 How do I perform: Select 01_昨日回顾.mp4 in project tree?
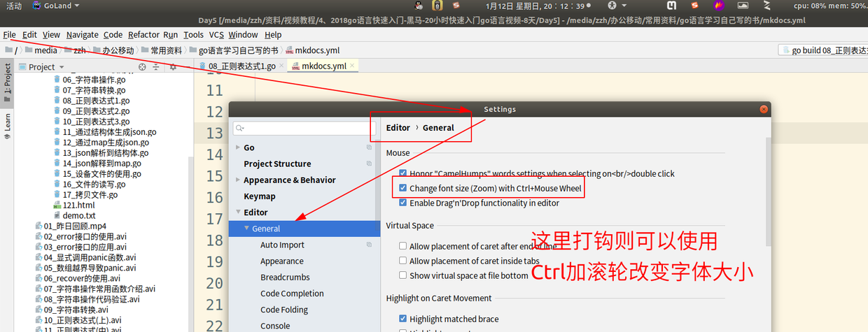75,226
